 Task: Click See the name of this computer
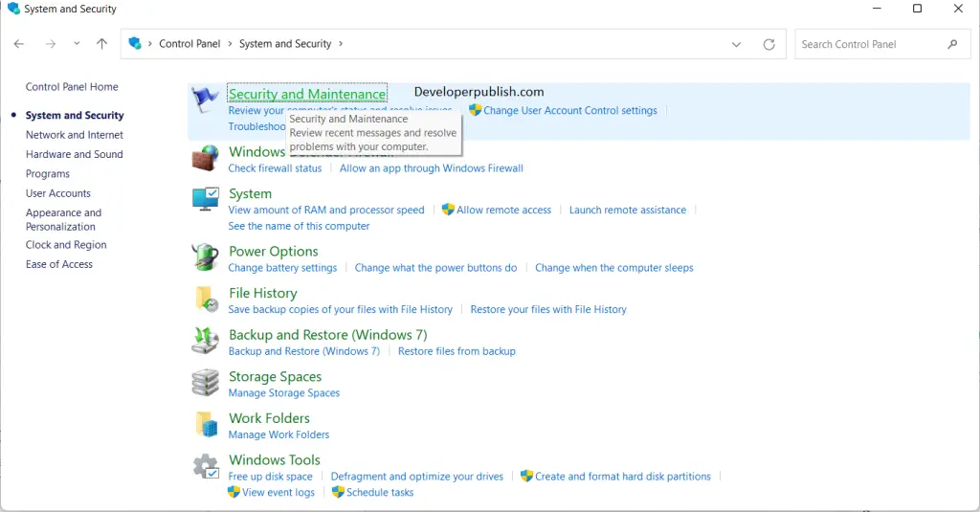coord(299,226)
